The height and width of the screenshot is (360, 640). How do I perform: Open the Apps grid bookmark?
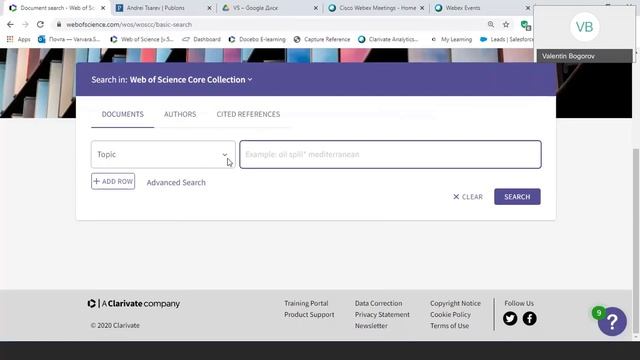click(x=18, y=39)
